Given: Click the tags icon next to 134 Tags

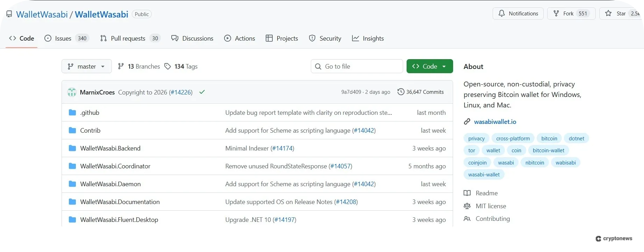Looking at the screenshot, I should coord(168,66).
